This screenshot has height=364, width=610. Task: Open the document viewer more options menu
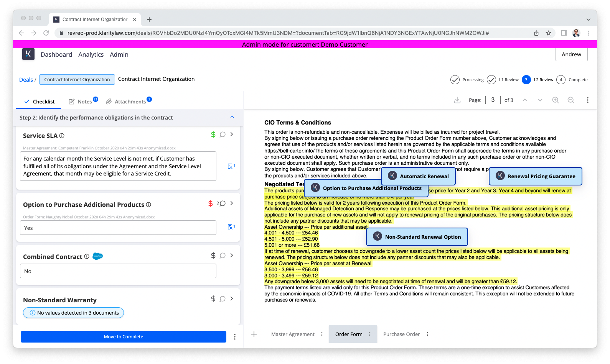tap(587, 100)
